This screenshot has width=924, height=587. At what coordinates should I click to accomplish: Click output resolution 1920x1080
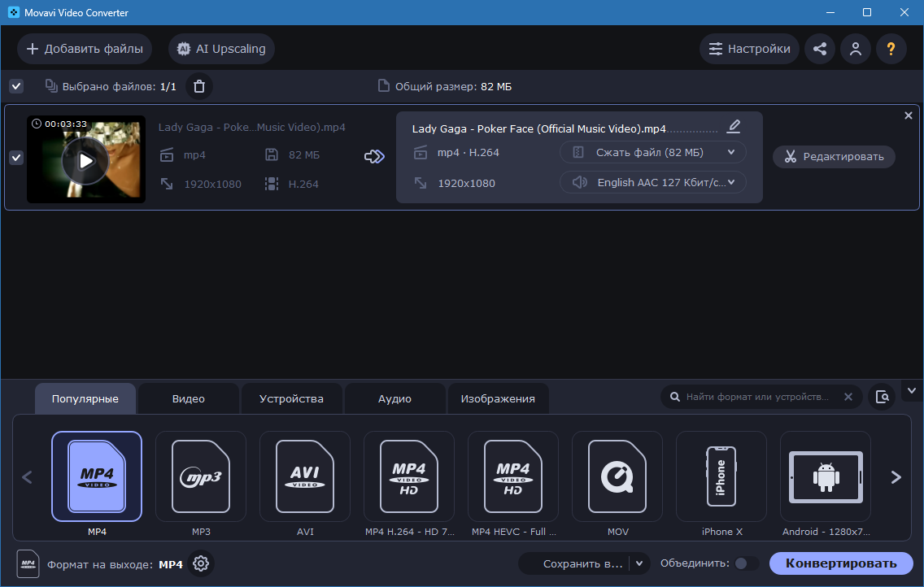pyautogui.click(x=466, y=183)
